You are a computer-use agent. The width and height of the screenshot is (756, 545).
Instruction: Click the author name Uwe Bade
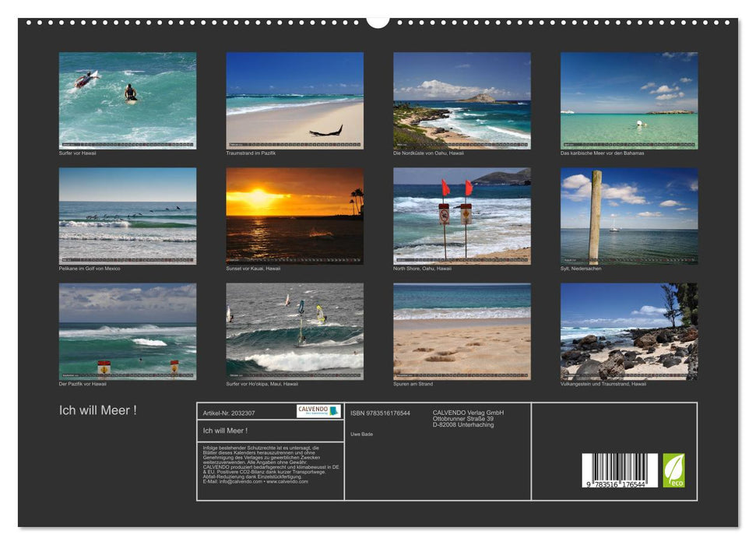pyautogui.click(x=361, y=434)
